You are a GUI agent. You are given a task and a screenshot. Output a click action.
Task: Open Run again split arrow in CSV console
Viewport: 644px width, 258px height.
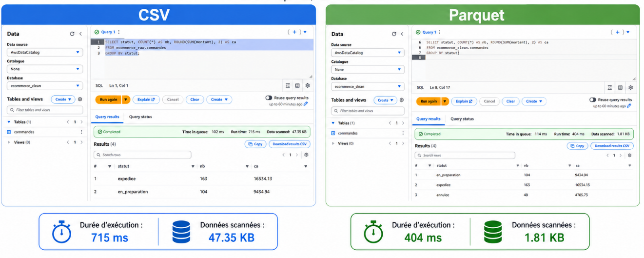(126, 99)
